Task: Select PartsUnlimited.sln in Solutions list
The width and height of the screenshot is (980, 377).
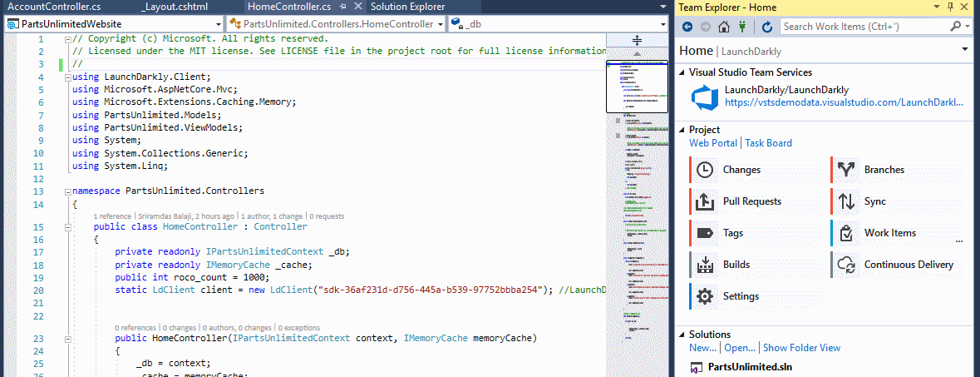Action: tap(750, 368)
